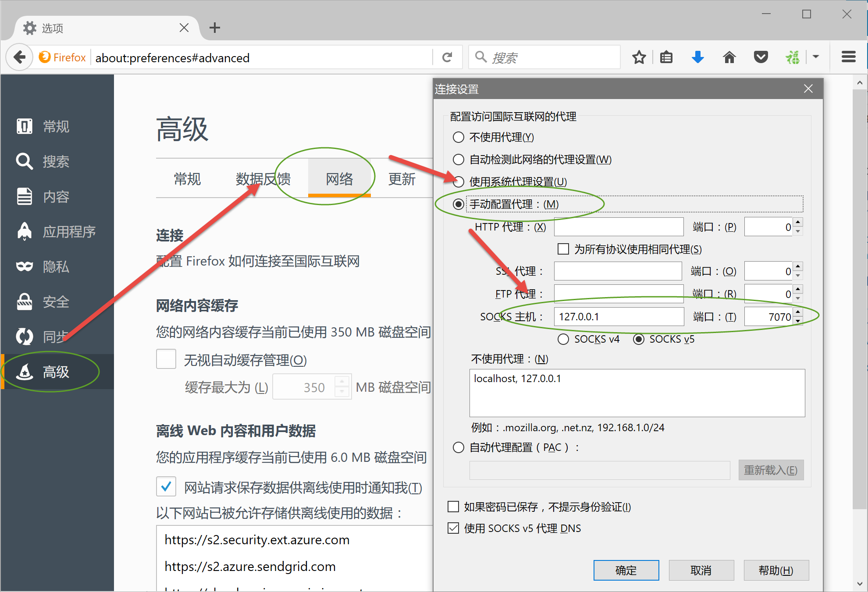Go back with the back arrow button
Screen dimensions: 868x592
[x=20, y=57]
